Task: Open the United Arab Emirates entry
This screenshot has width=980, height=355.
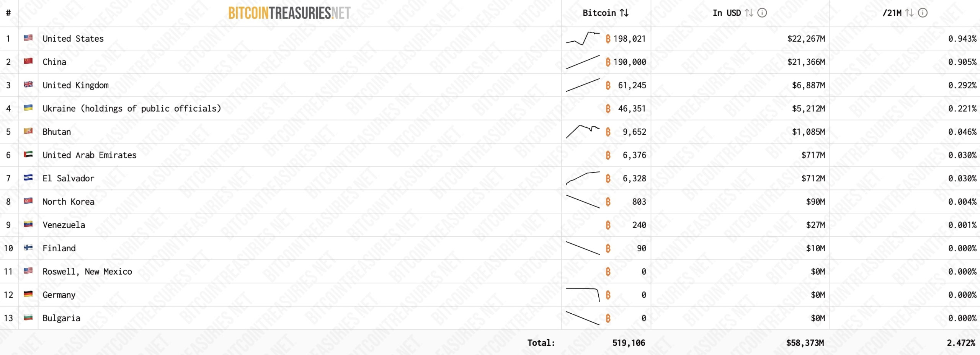Action: pos(89,155)
